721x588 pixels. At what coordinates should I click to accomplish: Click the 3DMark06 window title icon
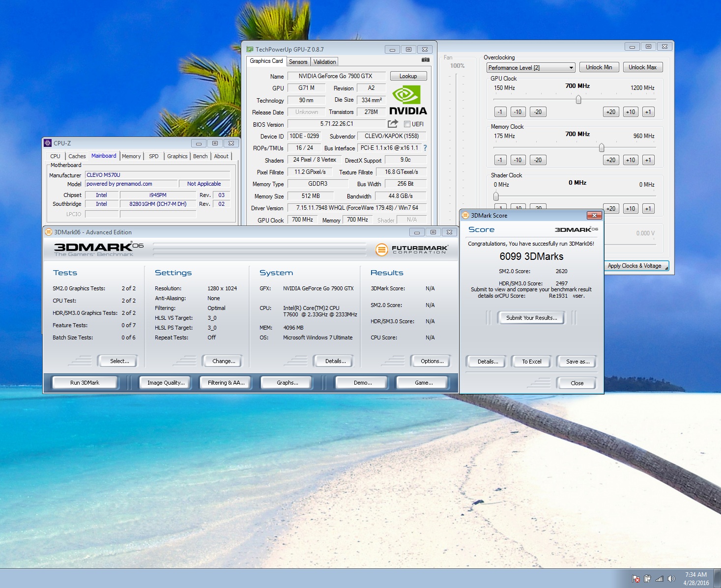point(48,232)
